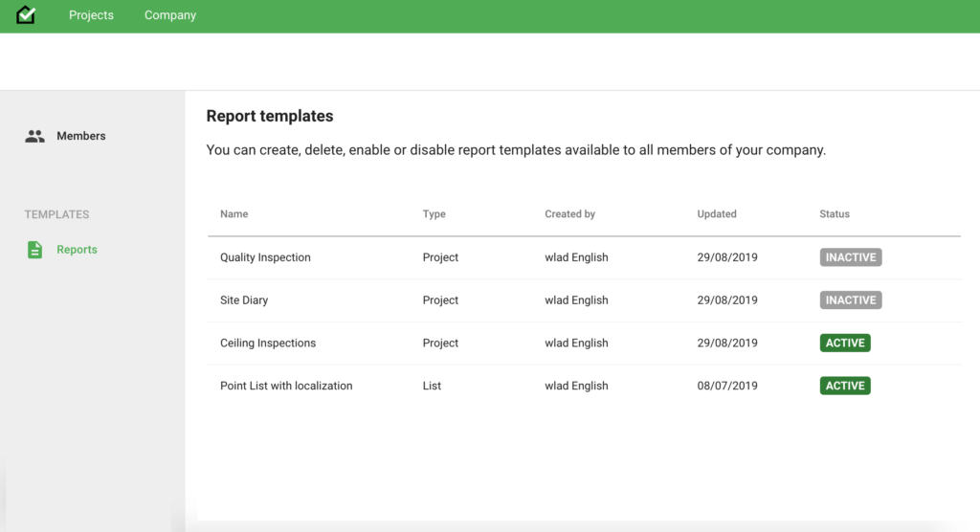
Task: Click the Members people icon
Action: coord(35,136)
